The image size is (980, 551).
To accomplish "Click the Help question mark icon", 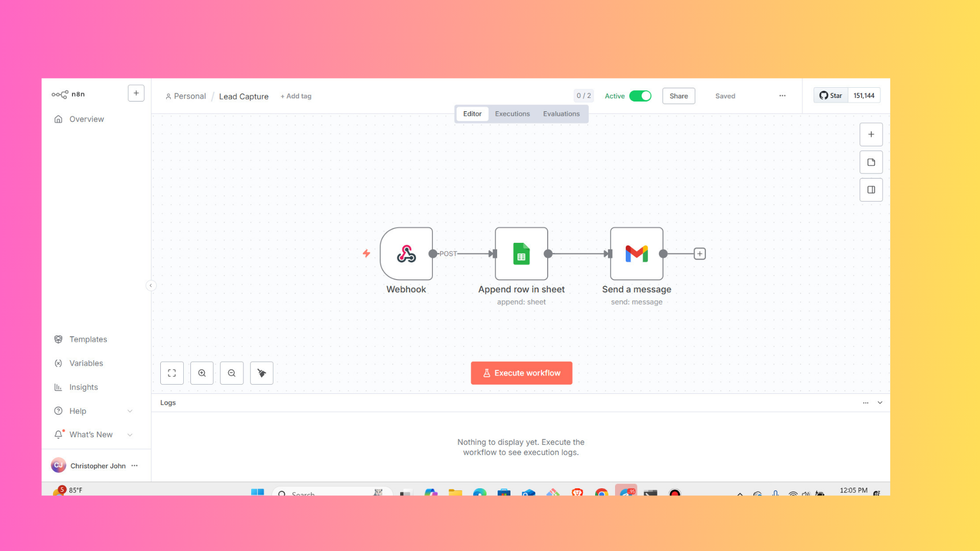I will (x=58, y=411).
